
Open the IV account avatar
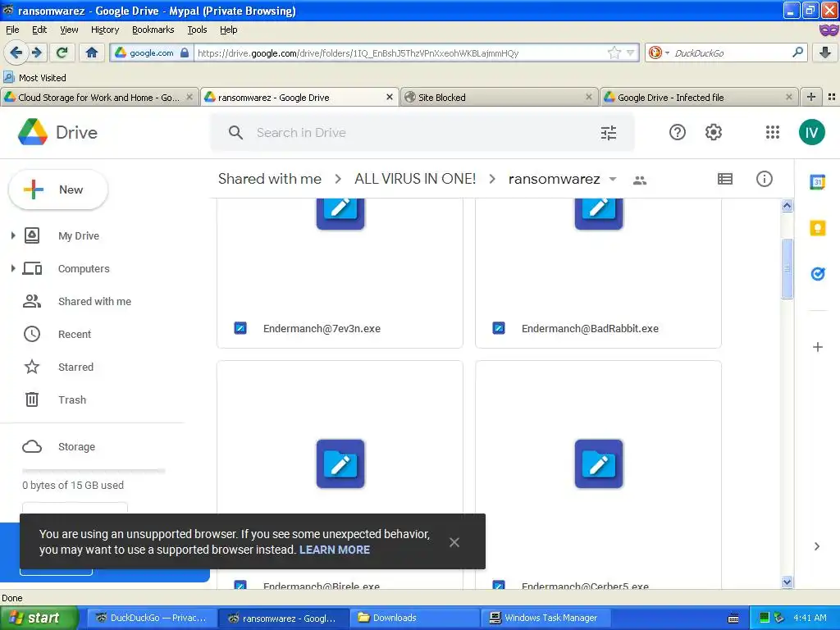pyautogui.click(x=811, y=132)
